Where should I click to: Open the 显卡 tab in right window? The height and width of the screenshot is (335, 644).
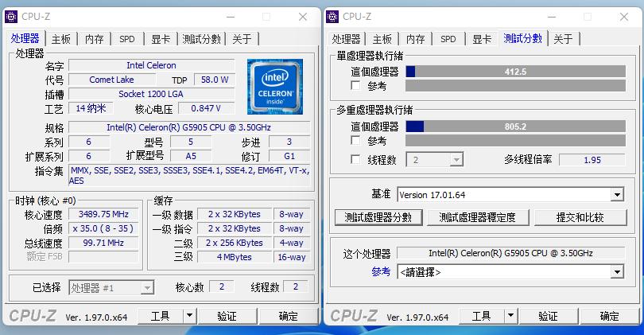(482, 39)
